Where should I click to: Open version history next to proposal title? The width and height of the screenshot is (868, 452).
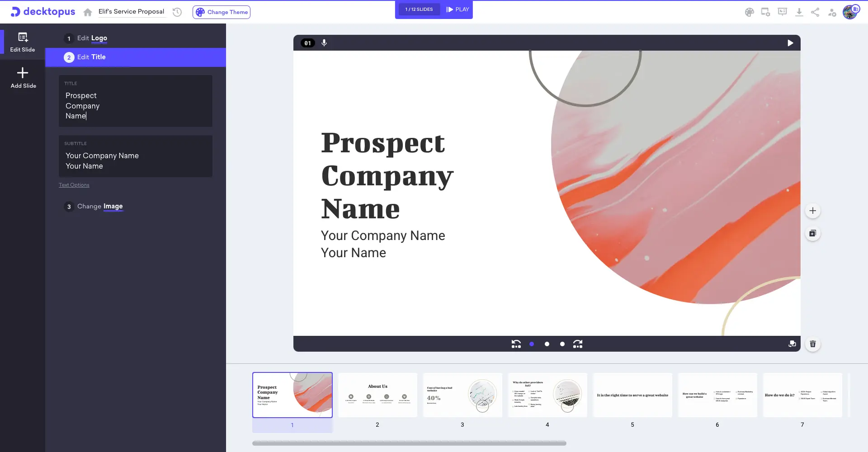pyautogui.click(x=177, y=12)
